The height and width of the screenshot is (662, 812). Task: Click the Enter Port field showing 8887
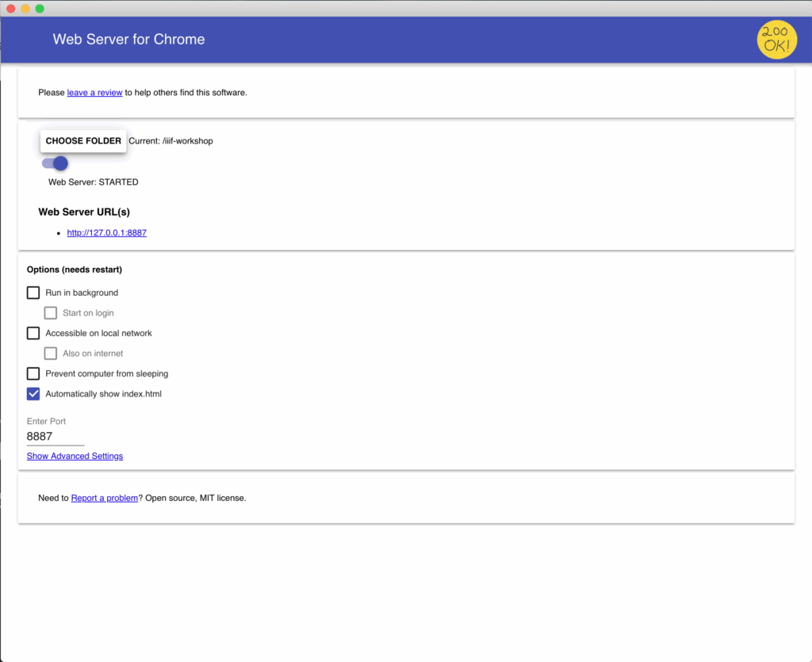(x=56, y=436)
